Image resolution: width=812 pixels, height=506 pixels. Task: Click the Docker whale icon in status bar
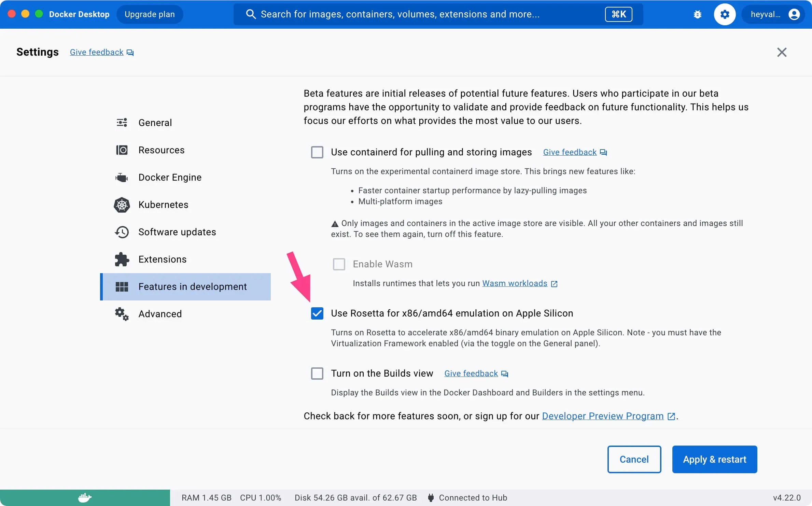coord(85,497)
